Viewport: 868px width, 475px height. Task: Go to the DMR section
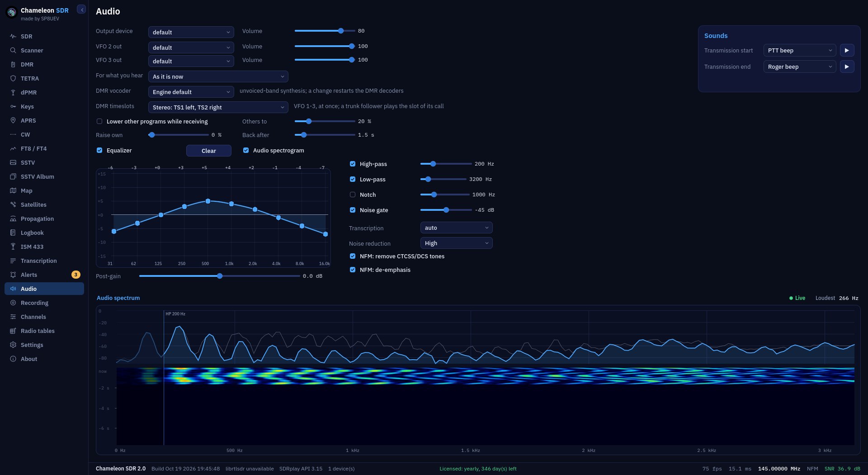(44, 64)
